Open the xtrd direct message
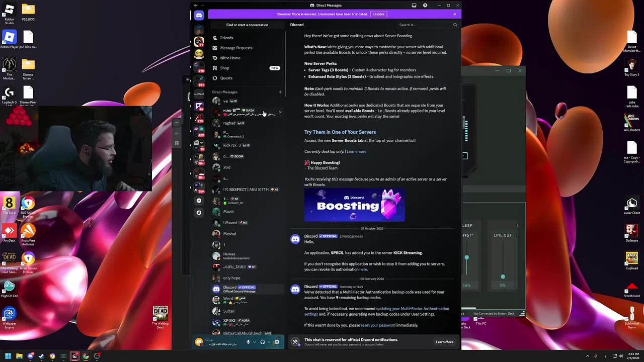 247,167
